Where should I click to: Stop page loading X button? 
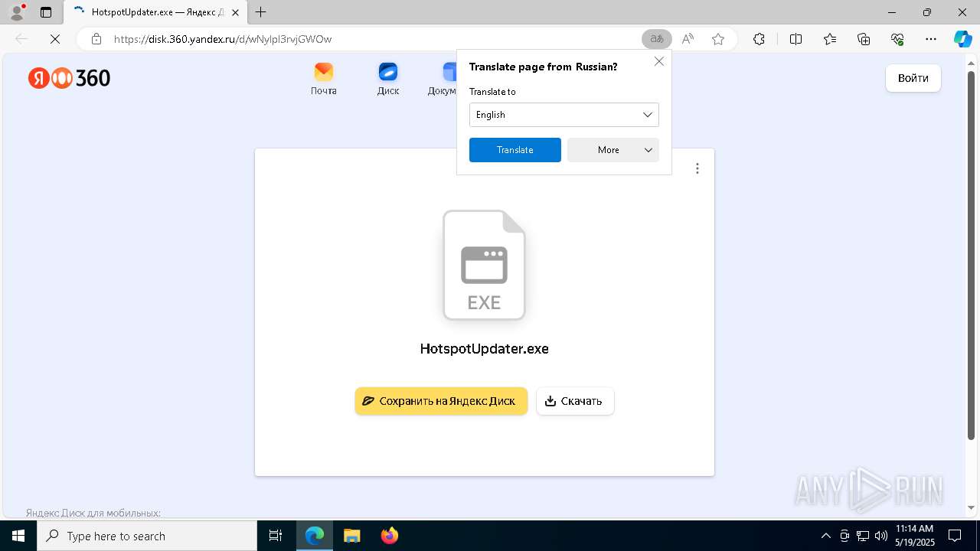55,39
